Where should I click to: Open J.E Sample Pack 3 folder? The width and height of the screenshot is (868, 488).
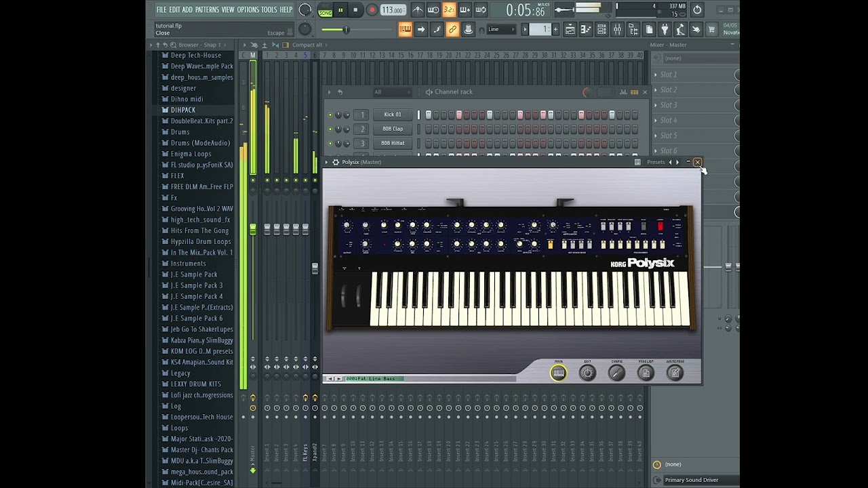pos(197,285)
